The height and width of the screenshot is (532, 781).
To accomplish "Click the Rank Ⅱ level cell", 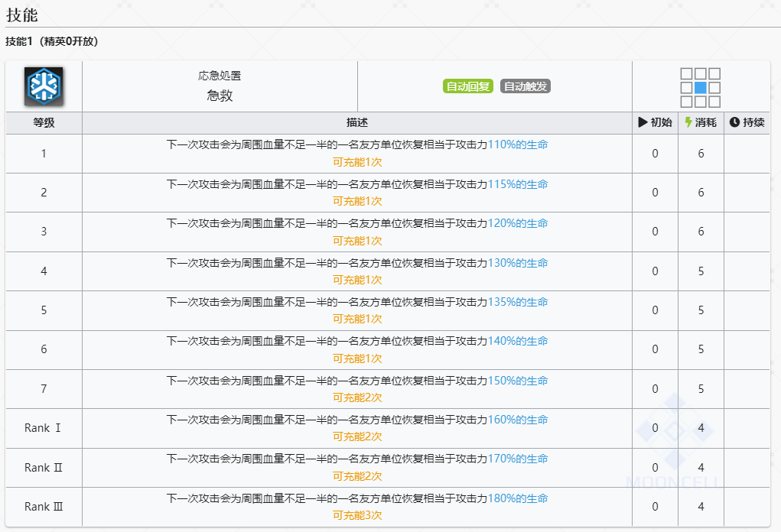I will coord(44,467).
